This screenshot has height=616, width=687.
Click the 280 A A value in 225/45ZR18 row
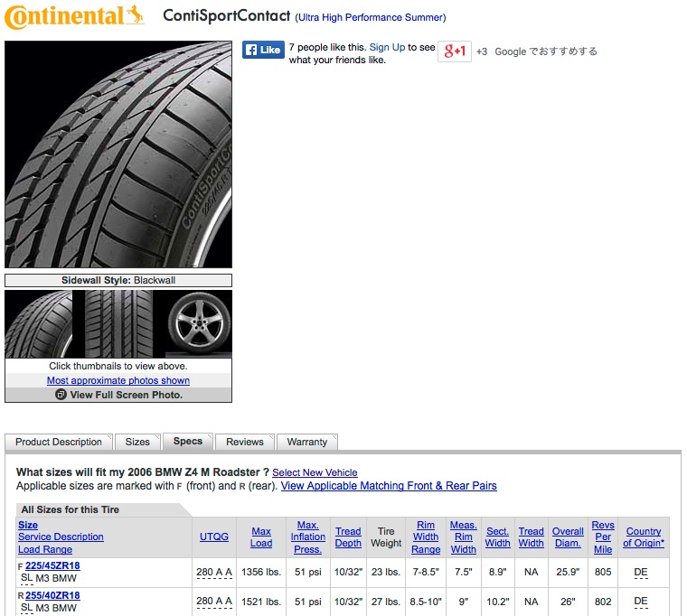[214, 573]
